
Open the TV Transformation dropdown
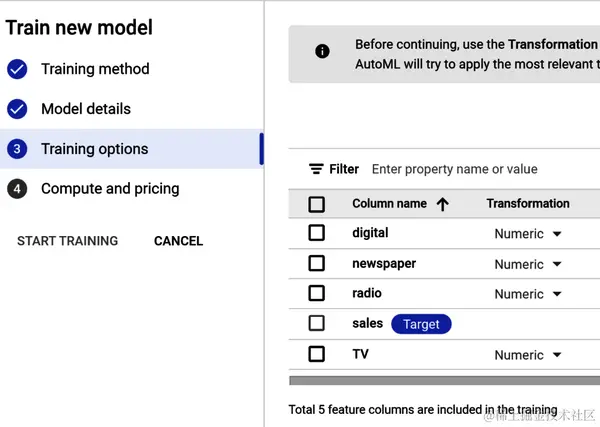pos(528,355)
